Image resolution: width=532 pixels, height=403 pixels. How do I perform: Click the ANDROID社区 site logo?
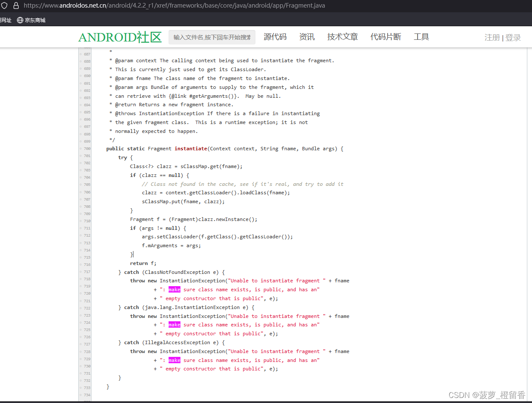(120, 37)
